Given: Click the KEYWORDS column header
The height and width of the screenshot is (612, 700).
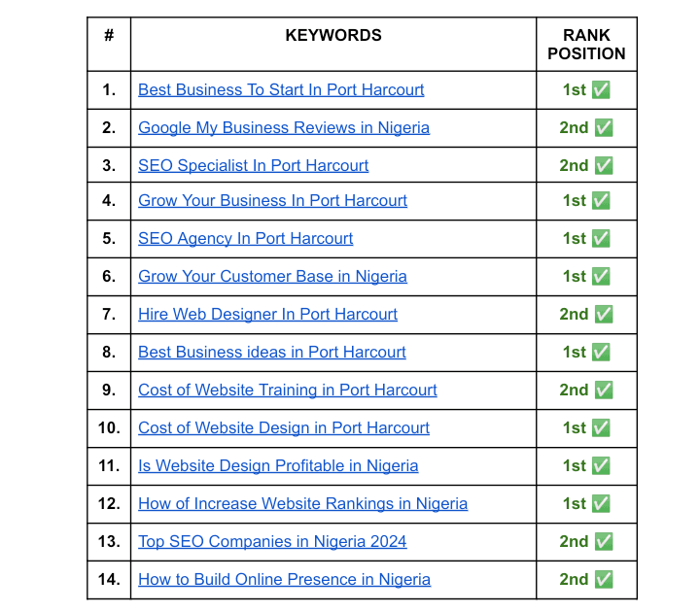Looking at the screenshot, I should point(333,36).
